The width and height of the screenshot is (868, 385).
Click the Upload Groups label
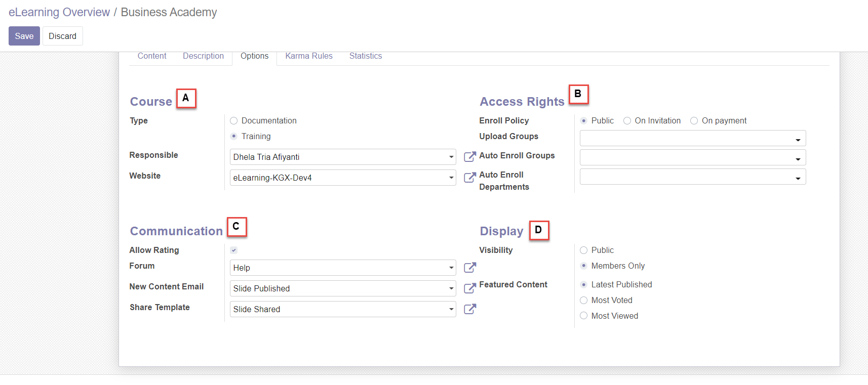tap(508, 136)
